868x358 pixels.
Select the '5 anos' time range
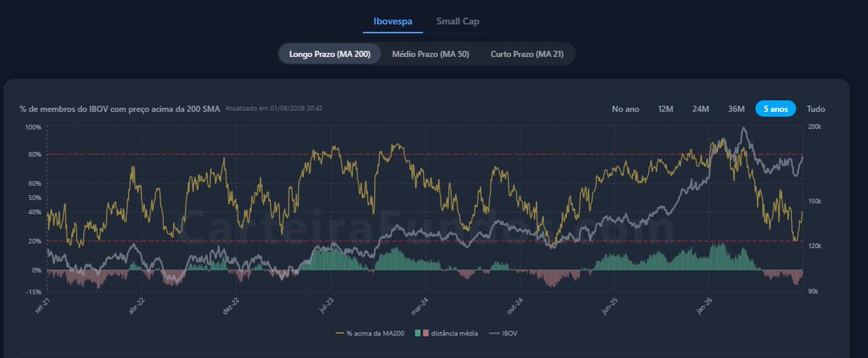775,109
